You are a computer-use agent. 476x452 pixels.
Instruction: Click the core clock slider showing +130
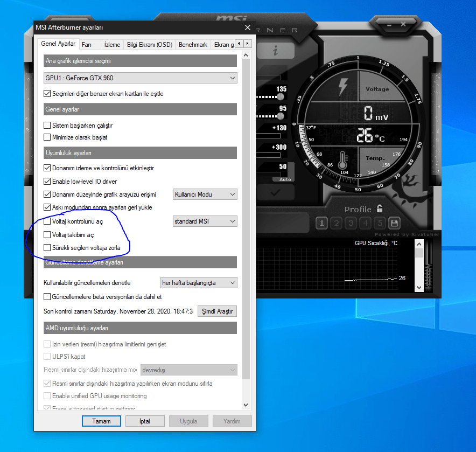click(x=268, y=135)
